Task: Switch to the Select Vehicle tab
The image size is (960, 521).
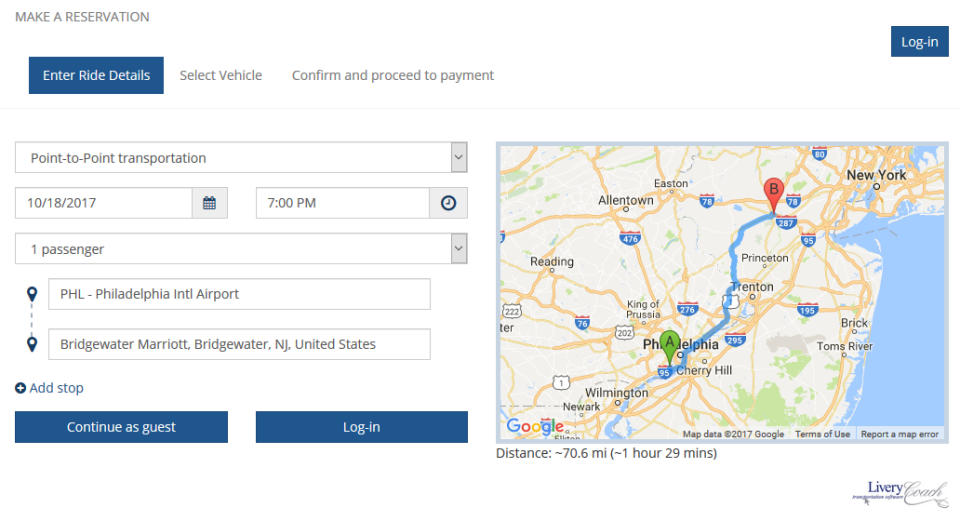Action: point(221,75)
